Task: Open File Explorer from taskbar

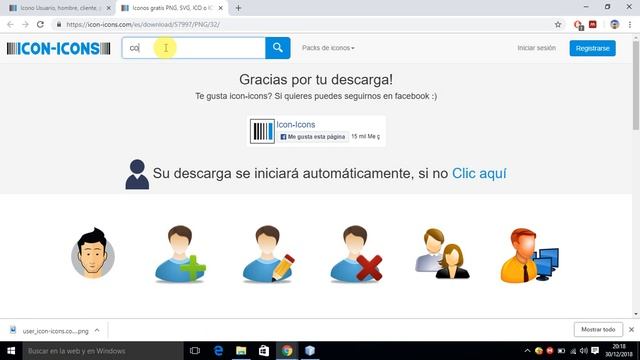Action: coord(241,351)
